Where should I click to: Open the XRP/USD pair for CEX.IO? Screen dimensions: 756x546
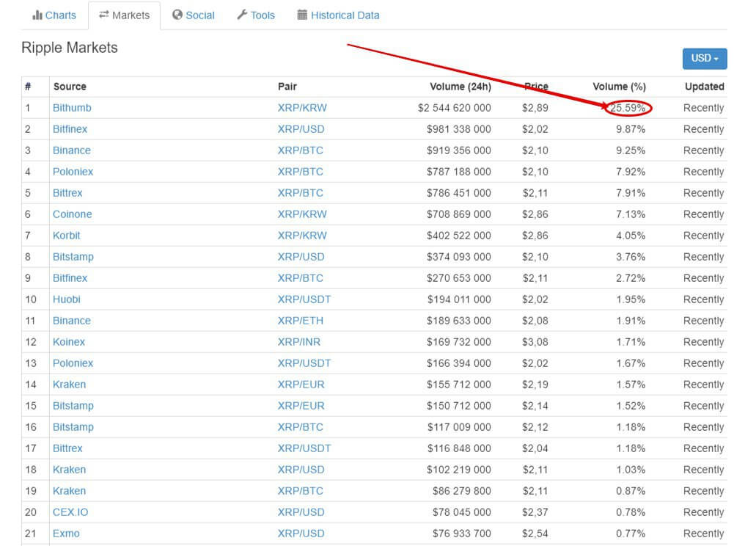point(301,512)
